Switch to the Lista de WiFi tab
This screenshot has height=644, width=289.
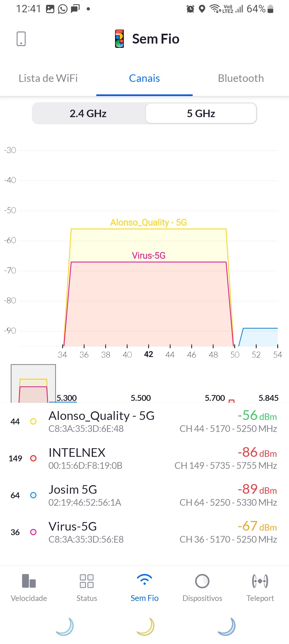click(48, 78)
